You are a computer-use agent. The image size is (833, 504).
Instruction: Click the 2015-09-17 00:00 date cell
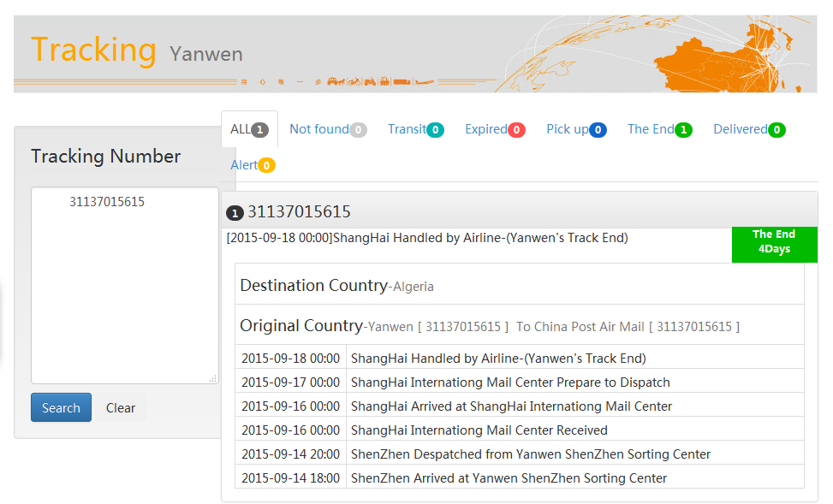pyautogui.click(x=290, y=382)
